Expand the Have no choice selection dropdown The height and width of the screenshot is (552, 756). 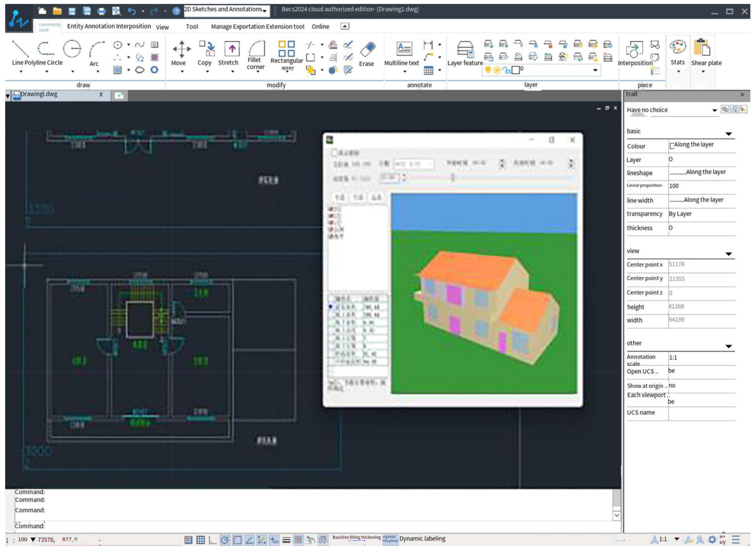coord(714,110)
